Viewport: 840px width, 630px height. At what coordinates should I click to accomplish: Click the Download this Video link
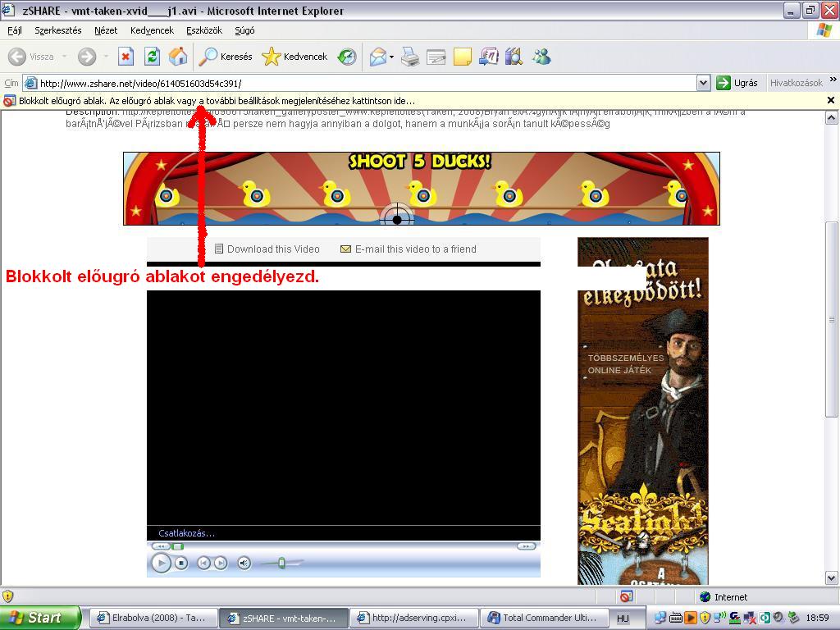tap(272, 249)
